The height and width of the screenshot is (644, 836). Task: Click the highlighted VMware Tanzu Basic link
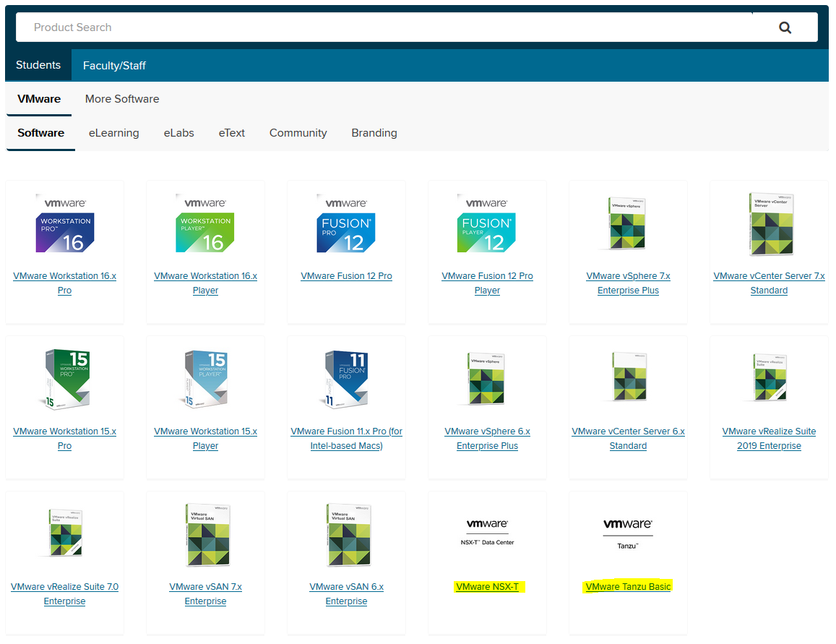click(628, 586)
